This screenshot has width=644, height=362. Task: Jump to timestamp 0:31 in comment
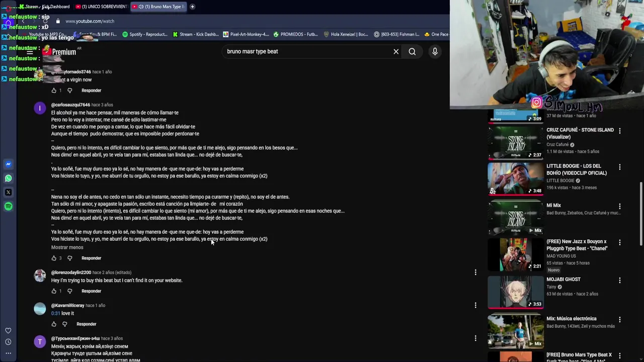[55, 313]
